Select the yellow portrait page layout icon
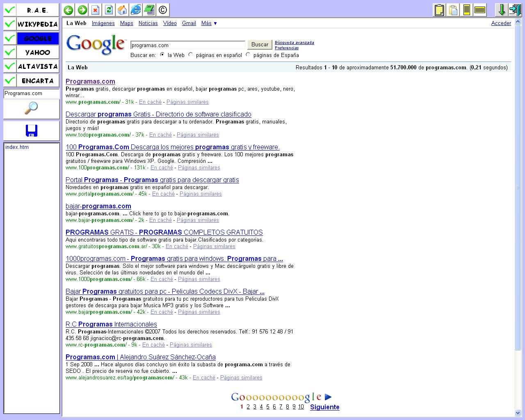Viewport: 525px width, 420px height. [x=466, y=10]
